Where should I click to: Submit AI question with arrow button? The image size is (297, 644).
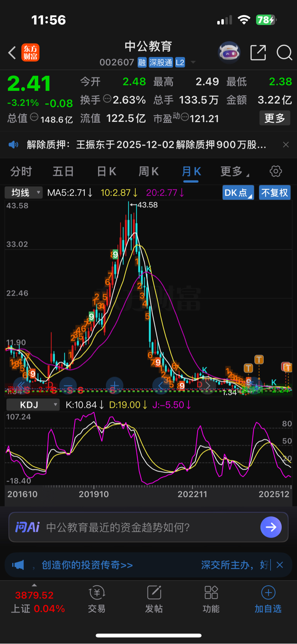271,527
